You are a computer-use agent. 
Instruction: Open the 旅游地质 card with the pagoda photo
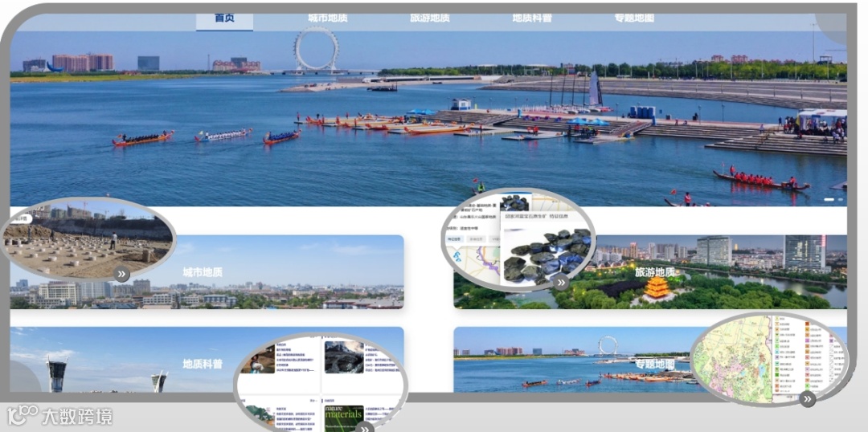[650, 272]
